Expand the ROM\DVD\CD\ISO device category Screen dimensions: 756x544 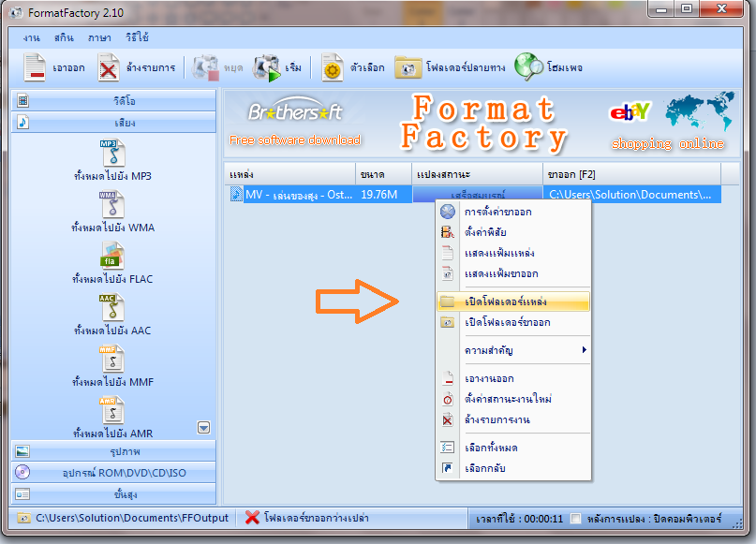[x=113, y=473]
